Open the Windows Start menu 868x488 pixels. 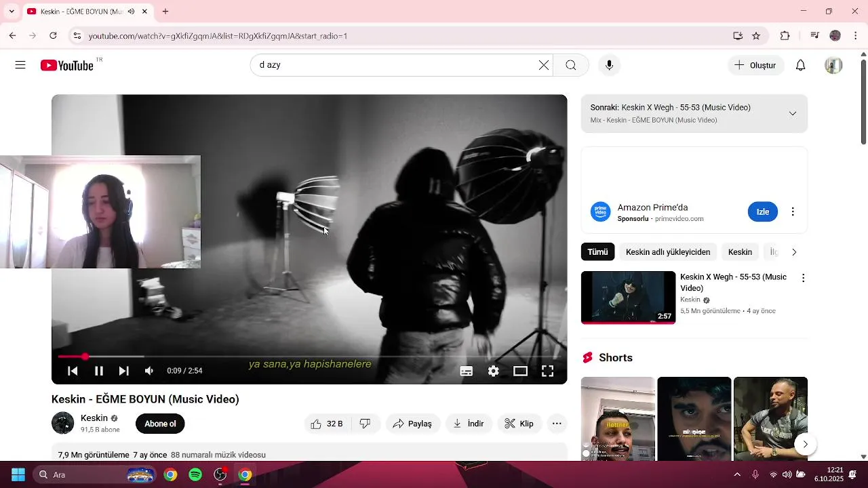click(18, 474)
